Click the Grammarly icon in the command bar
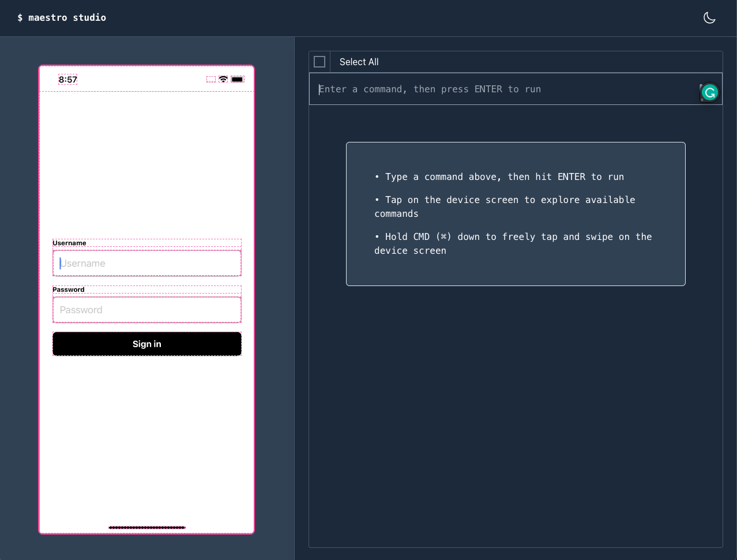The width and height of the screenshot is (737, 560). click(709, 92)
